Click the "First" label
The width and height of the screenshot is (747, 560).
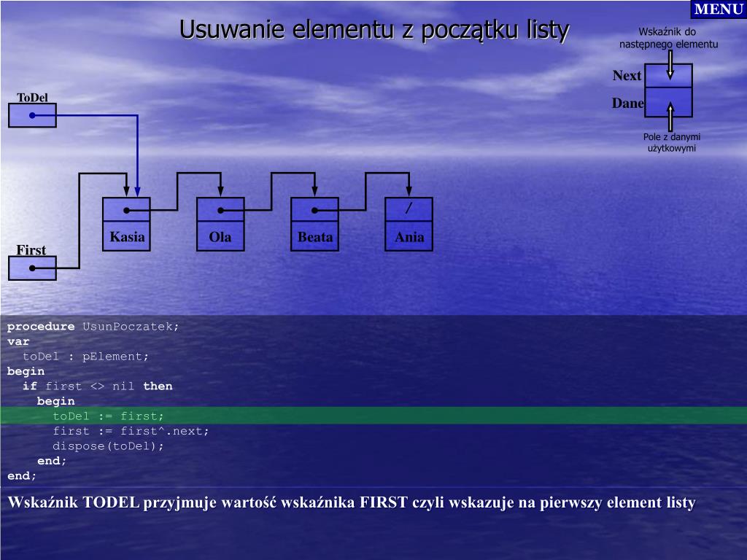[31, 250]
